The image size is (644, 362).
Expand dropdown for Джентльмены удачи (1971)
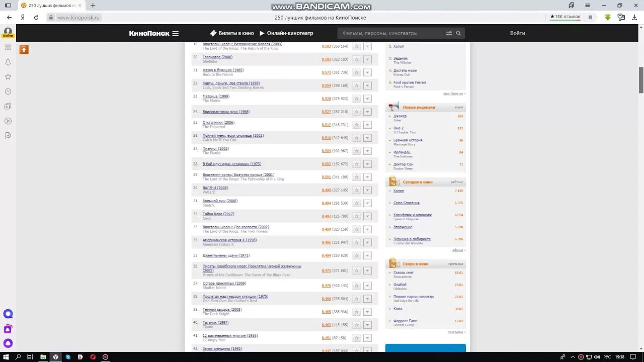tap(367, 255)
